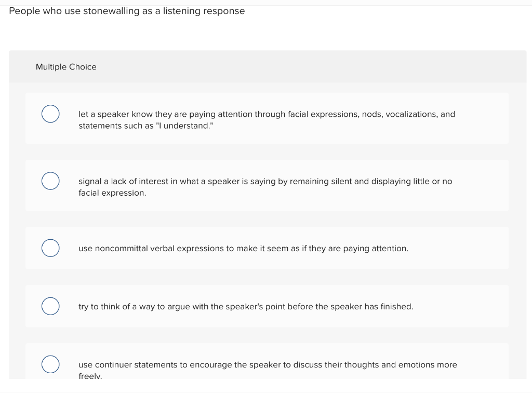532x395 pixels.
Task: Click the Multiple Choice header label
Action: (66, 67)
